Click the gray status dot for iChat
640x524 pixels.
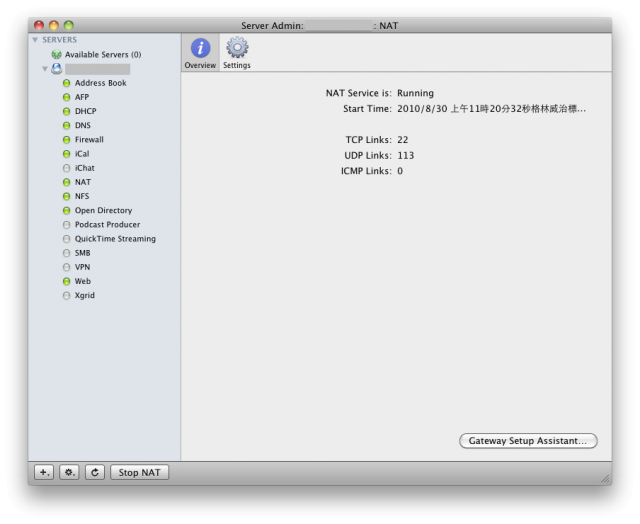(x=67, y=168)
